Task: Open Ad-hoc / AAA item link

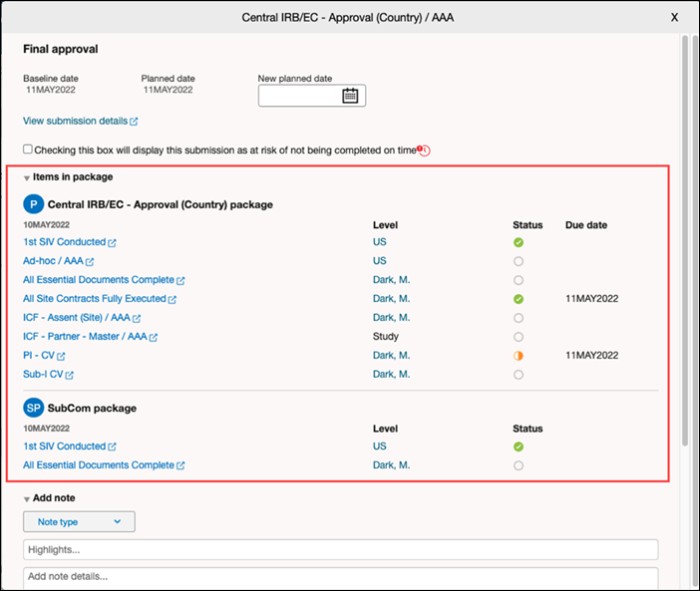Action: point(53,260)
